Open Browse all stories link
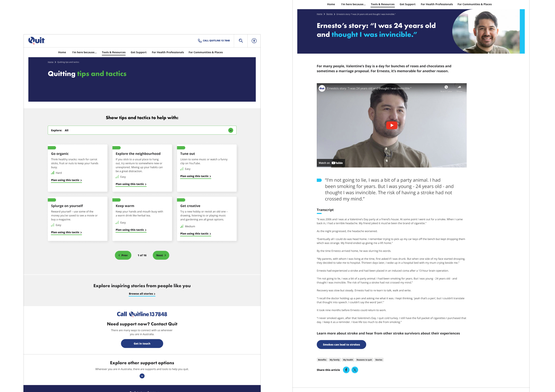This screenshot has width=555, height=392. tap(142, 294)
